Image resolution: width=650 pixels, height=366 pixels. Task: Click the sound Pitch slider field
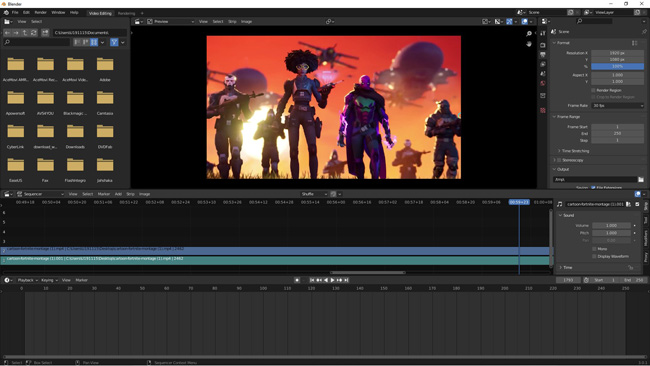tap(611, 233)
